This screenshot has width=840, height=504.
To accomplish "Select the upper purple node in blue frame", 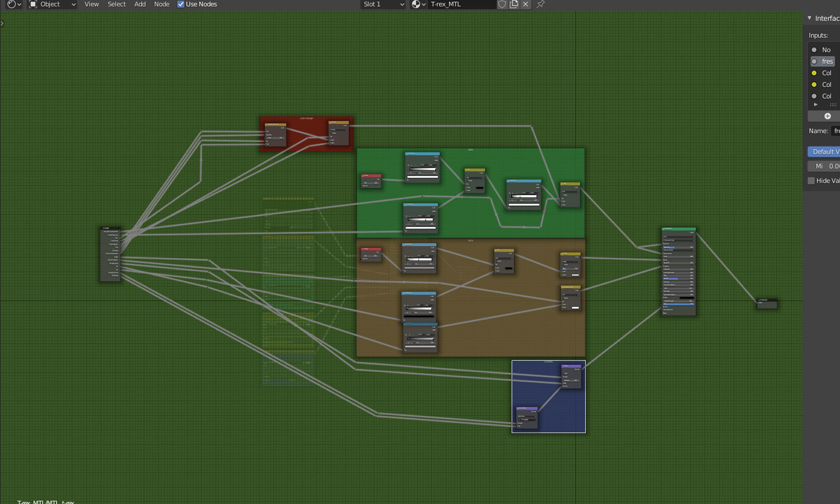I will point(571,377).
